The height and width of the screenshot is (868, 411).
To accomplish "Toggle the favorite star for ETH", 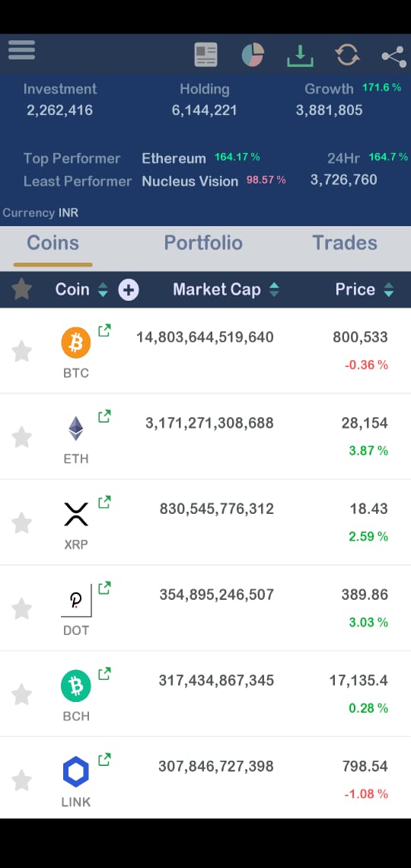I will tap(21, 437).
